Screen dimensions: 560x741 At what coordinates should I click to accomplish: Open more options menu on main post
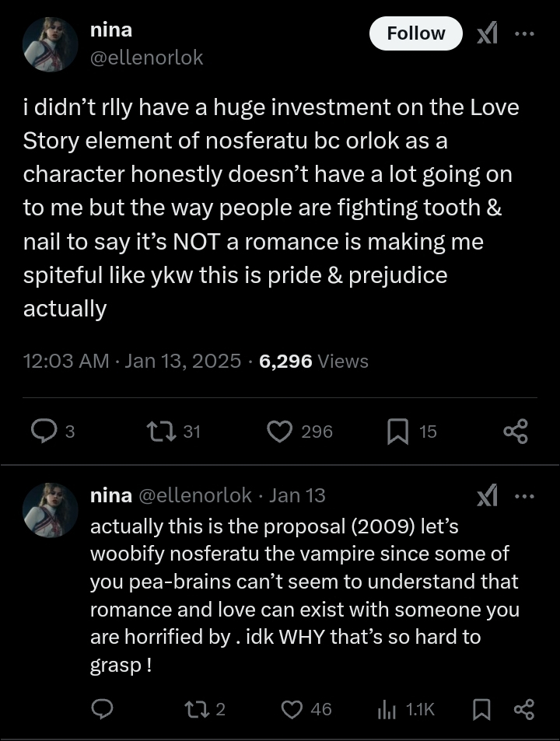click(x=525, y=33)
